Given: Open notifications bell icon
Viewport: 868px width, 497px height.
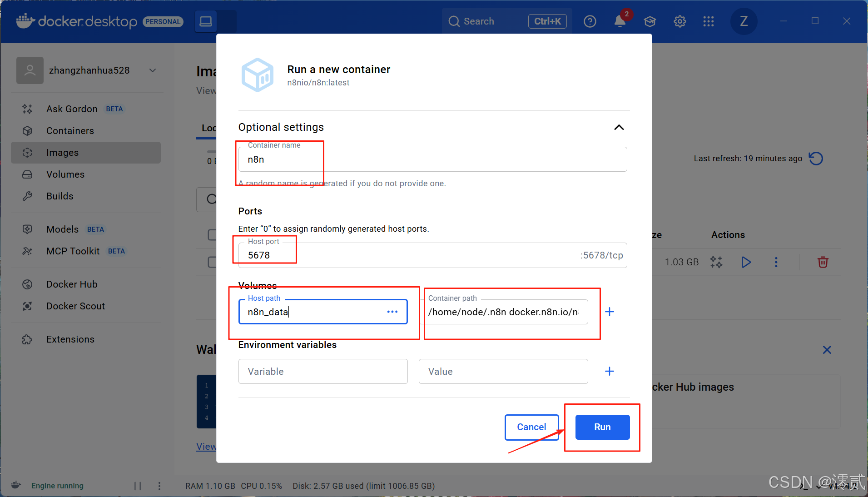Looking at the screenshot, I should point(620,21).
